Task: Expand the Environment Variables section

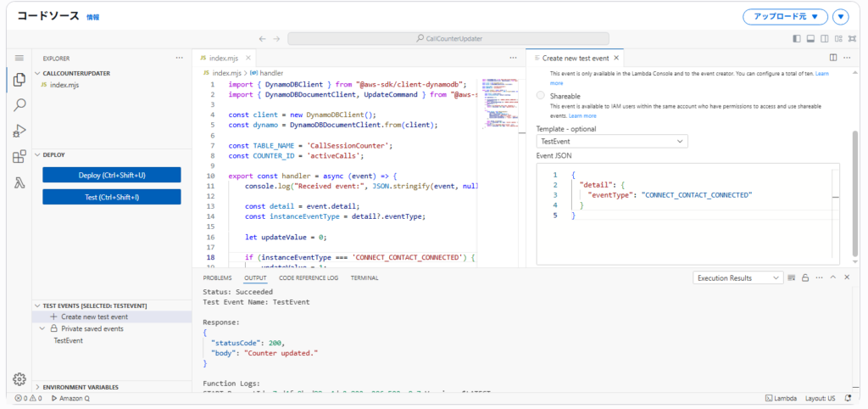Action: [81, 387]
